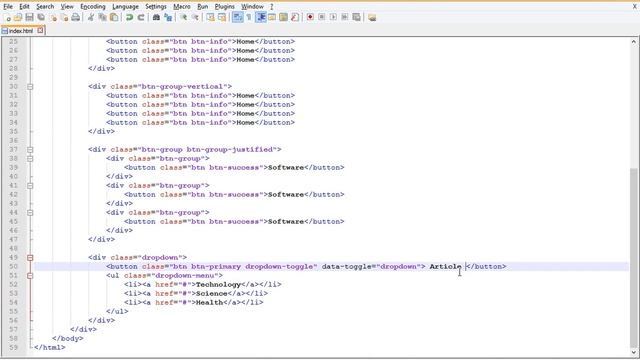This screenshot has width=640, height=360.
Task: Click the Close document toolbar icon
Action: [x=53, y=18]
